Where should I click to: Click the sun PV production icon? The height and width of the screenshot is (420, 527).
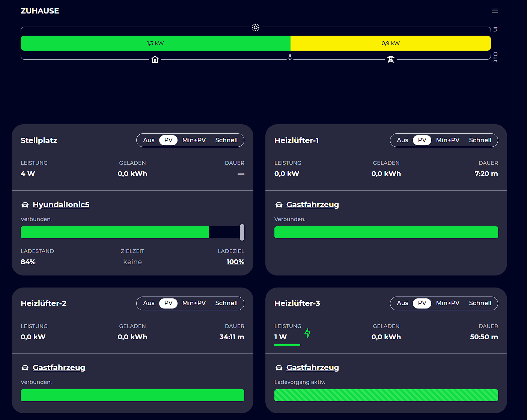256,27
